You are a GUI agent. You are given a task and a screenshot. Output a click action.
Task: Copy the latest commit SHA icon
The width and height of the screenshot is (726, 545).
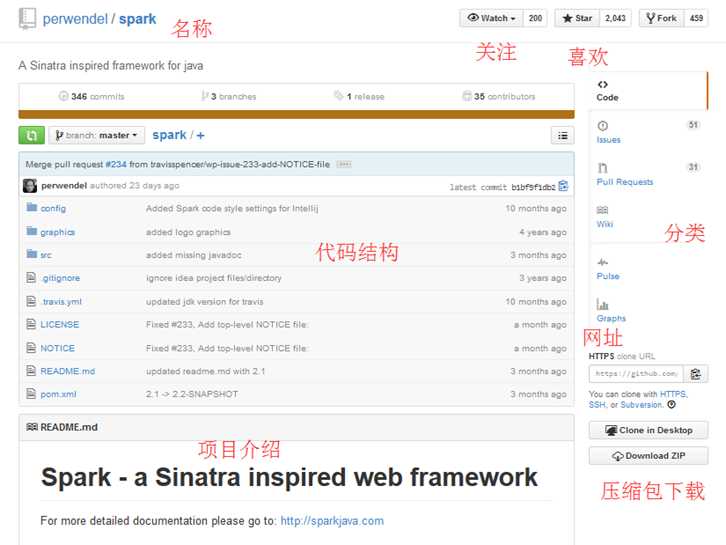coord(563,186)
